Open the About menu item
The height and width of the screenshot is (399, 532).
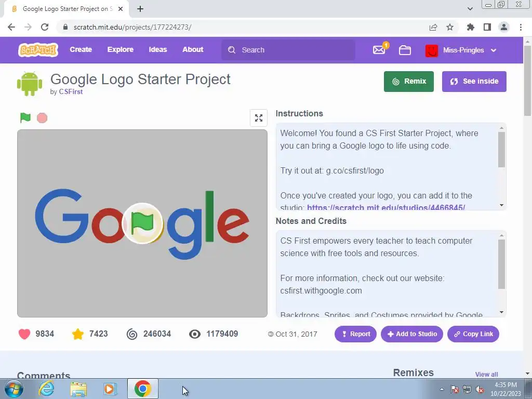[x=193, y=49]
